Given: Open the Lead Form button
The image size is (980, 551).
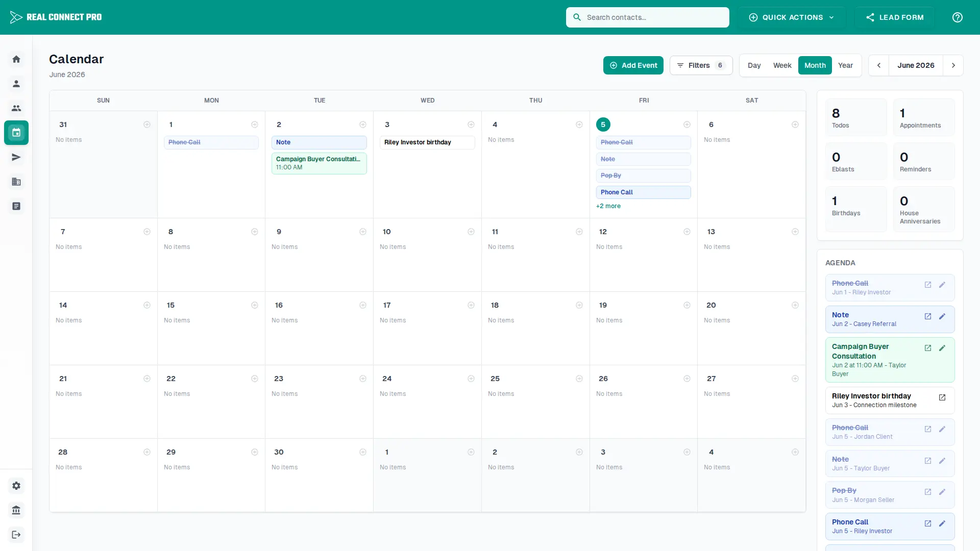Looking at the screenshot, I should point(895,17).
